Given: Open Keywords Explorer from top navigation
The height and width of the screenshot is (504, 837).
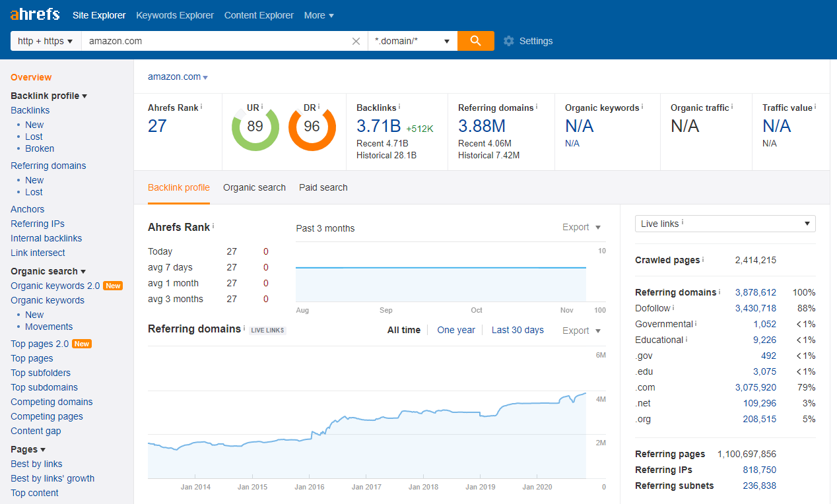Looking at the screenshot, I should (x=175, y=15).
